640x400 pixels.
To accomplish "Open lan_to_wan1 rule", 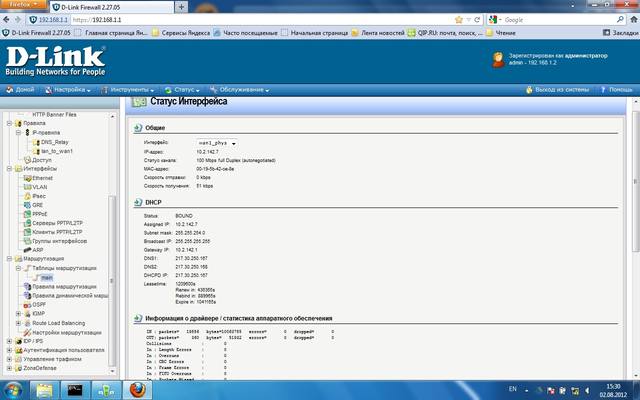I will 57,151.
